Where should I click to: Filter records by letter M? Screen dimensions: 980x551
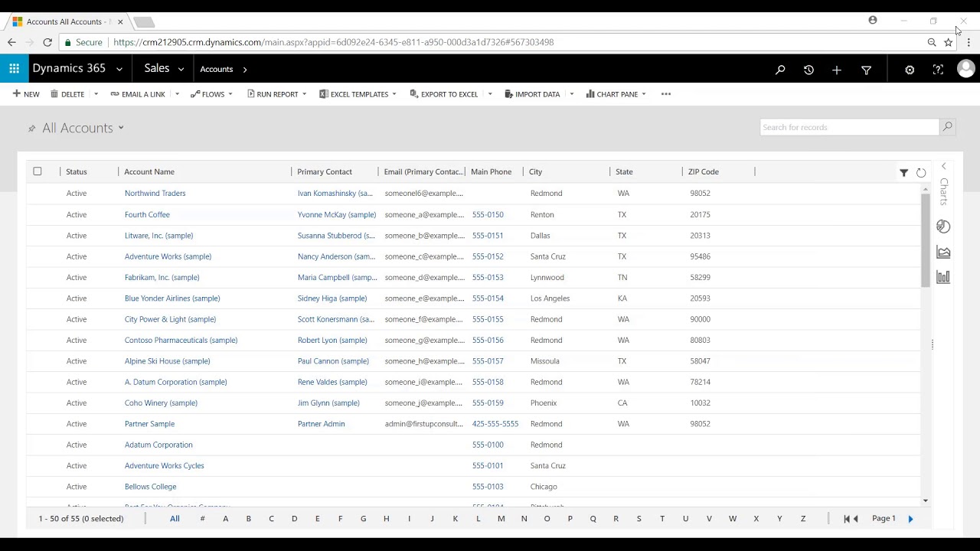click(x=501, y=519)
